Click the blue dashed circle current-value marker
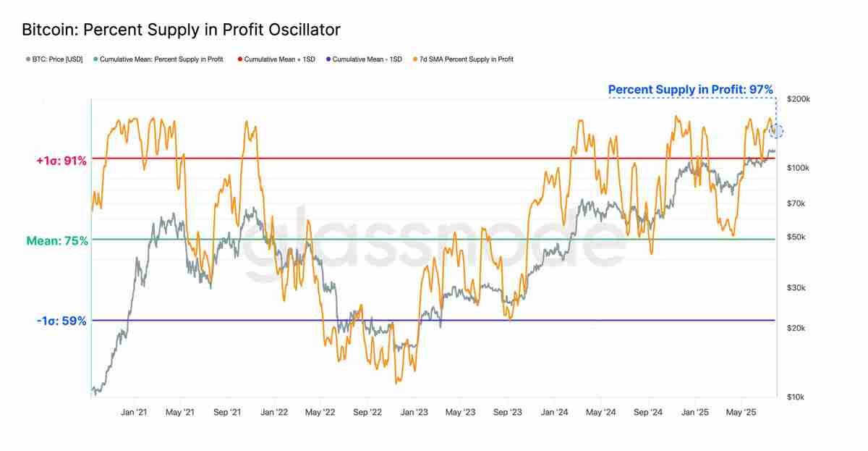Image resolution: width=868 pixels, height=451 pixels. click(x=777, y=131)
